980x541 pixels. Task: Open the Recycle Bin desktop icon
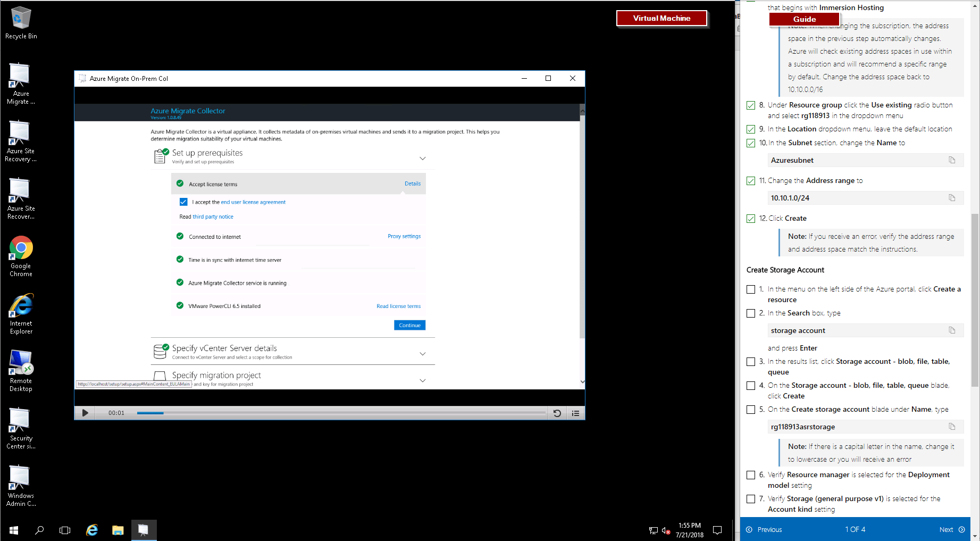pos(21,23)
